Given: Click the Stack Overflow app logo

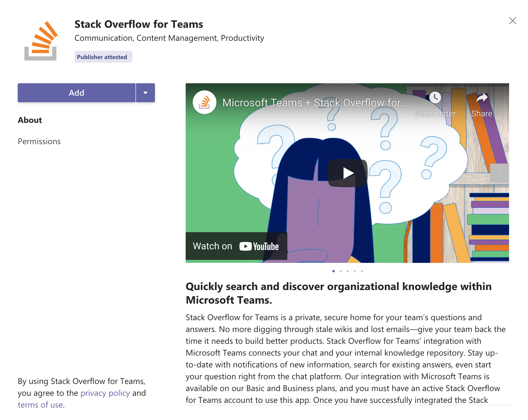Looking at the screenshot, I should [x=41, y=41].
